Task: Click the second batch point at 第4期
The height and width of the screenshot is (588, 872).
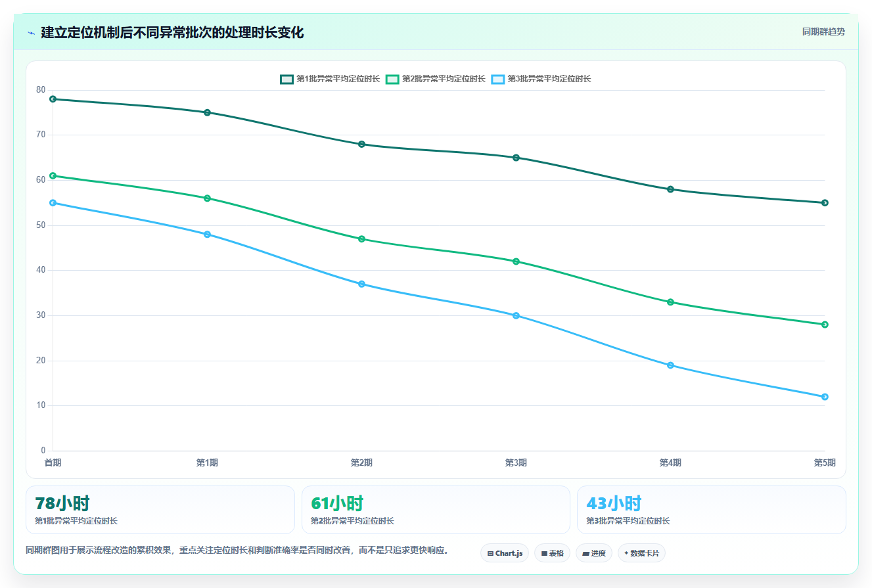Action: pos(670,302)
